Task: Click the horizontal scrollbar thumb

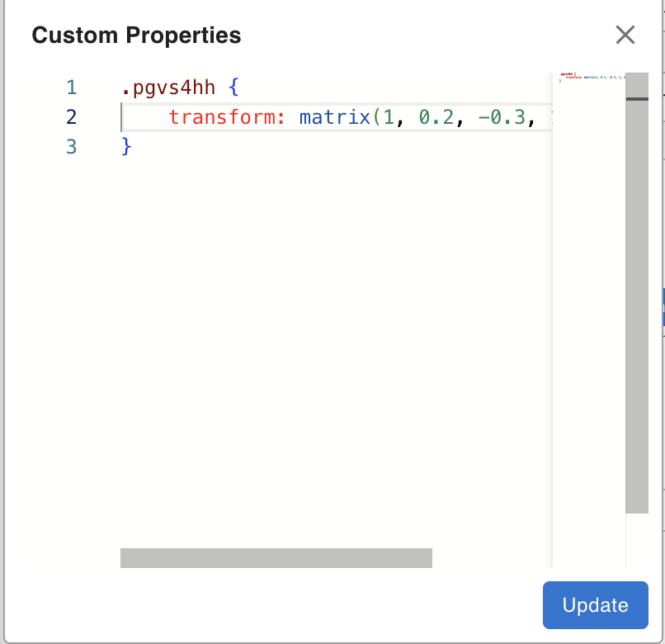Action: point(276,558)
